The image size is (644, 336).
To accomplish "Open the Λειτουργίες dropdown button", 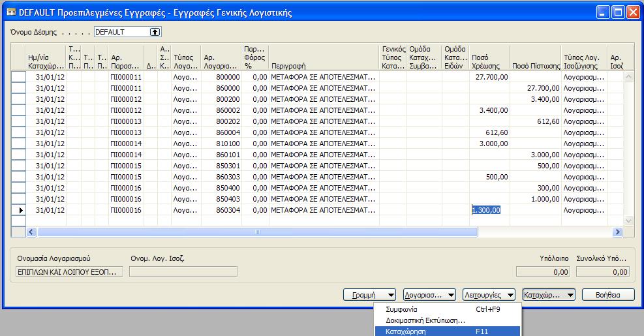I will [x=489, y=295].
